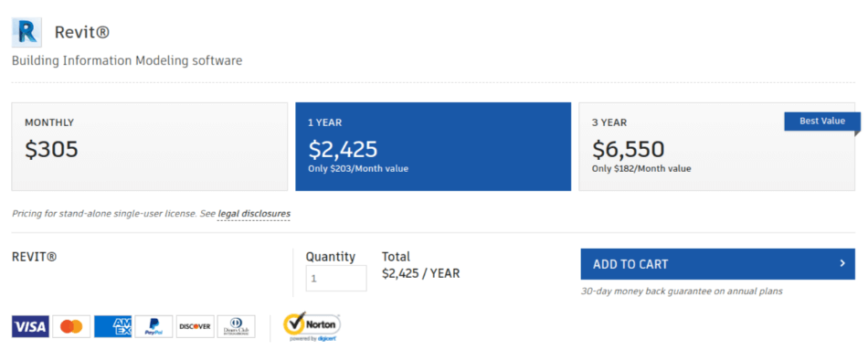Screen dimensions: 868x350
Task: Select the Monthly $305 plan
Action: tap(150, 147)
